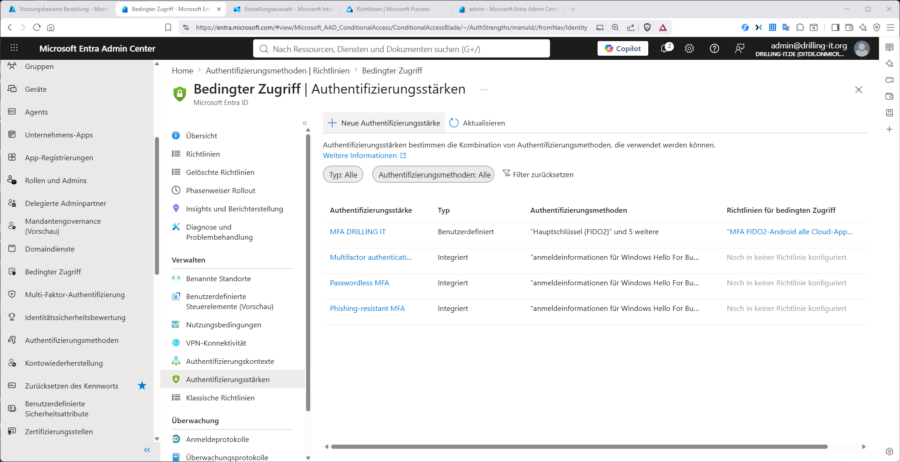Open Nutzungsbedingungen

tap(224, 325)
